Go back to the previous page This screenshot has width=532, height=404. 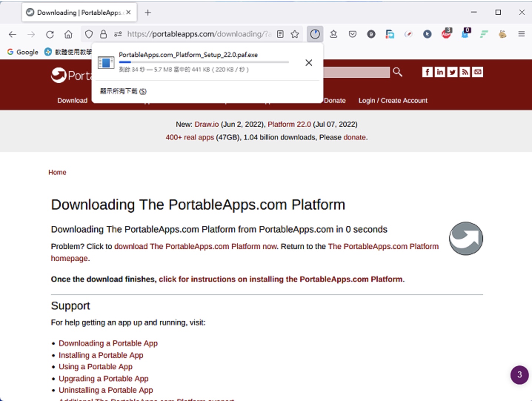[13, 34]
